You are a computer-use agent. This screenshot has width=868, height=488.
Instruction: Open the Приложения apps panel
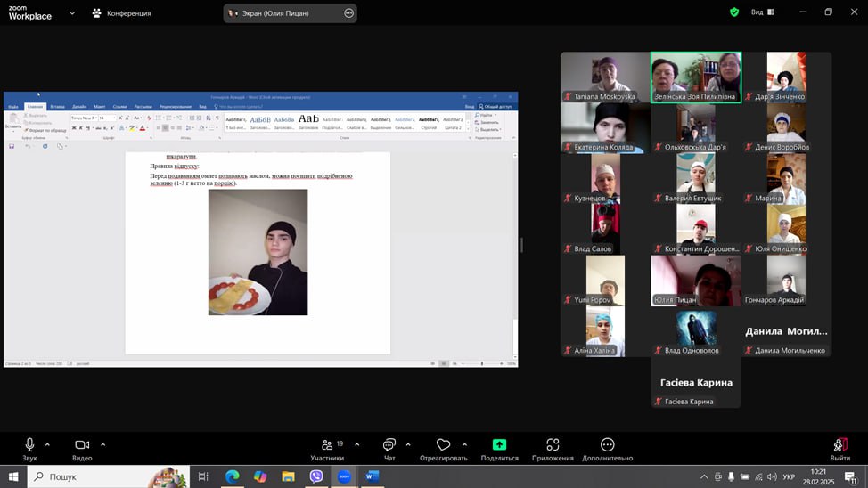553,449
